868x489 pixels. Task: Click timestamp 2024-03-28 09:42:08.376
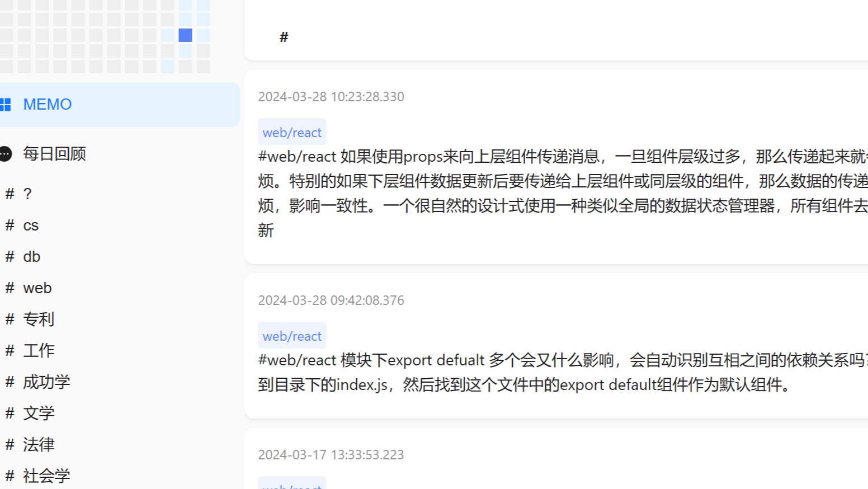[x=331, y=300]
